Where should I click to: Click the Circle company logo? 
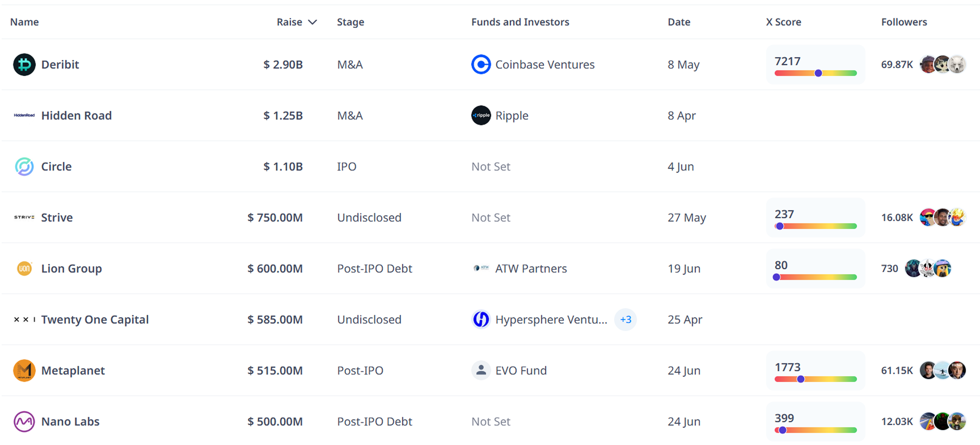24,167
